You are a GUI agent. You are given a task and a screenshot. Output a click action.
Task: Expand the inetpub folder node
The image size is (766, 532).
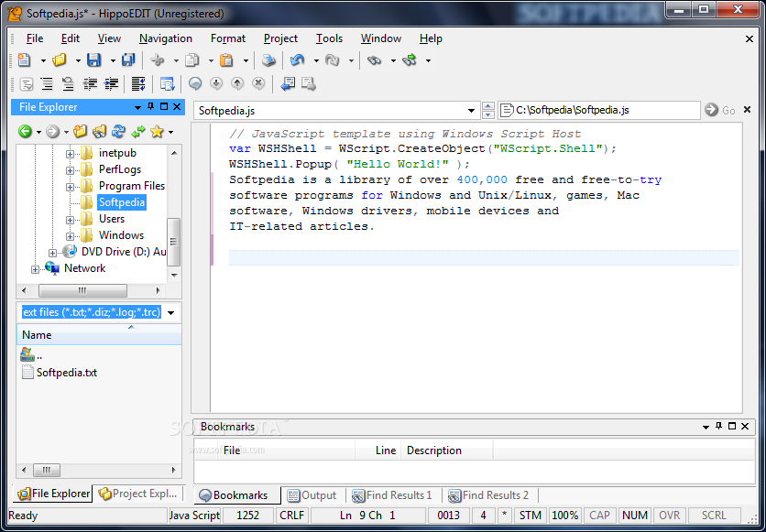(70, 154)
